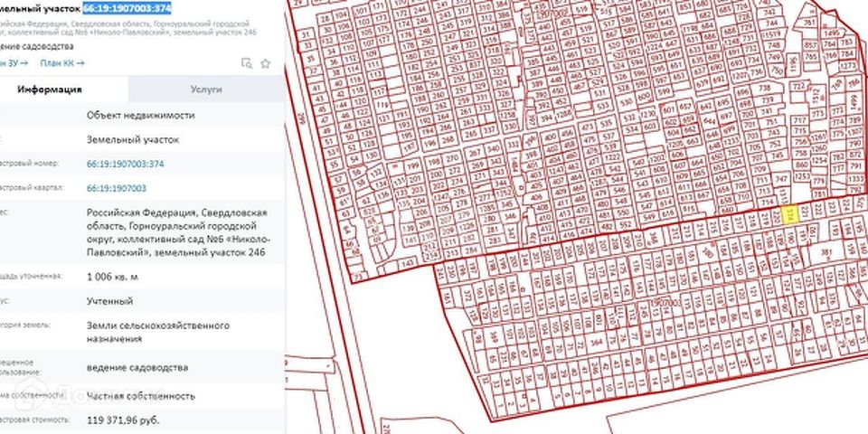Switch to the Информация tab
This screenshot has height=434, width=868.
(x=51, y=90)
